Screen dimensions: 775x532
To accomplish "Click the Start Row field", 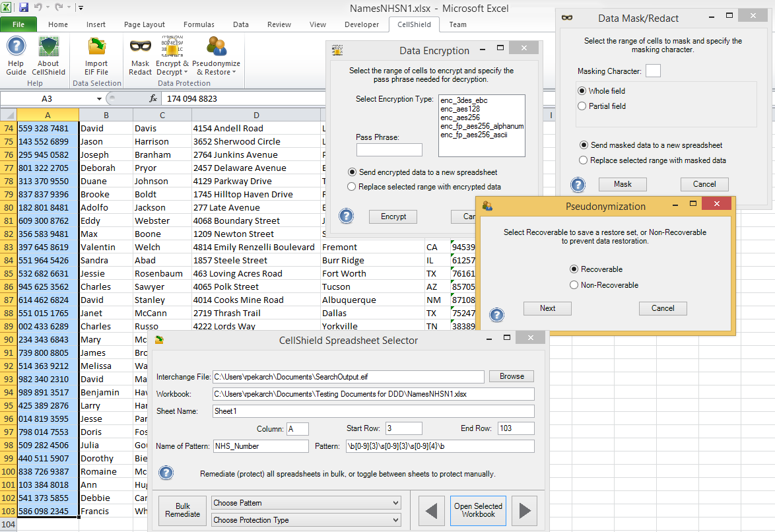I will (404, 428).
